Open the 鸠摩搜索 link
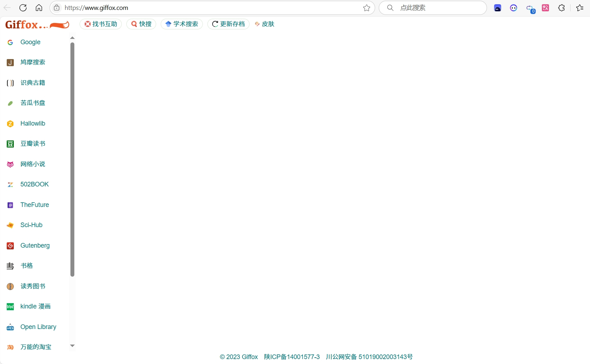The height and width of the screenshot is (364, 590). click(33, 62)
